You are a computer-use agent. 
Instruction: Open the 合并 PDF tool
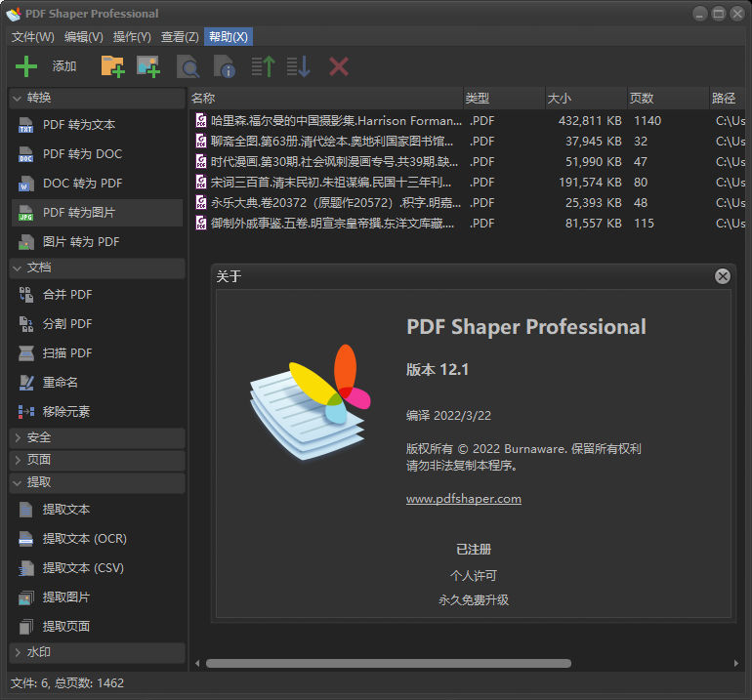tap(97, 295)
